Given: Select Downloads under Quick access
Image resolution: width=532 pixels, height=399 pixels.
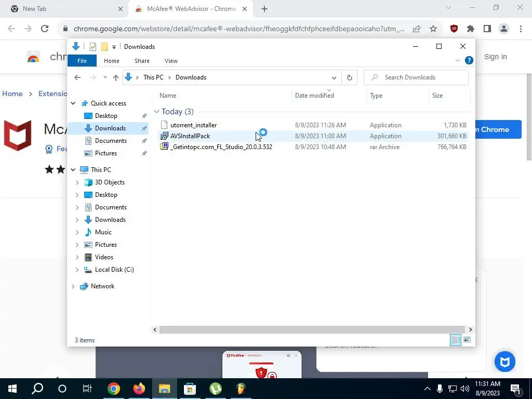Looking at the screenshot, I should [x=110, y=128].
